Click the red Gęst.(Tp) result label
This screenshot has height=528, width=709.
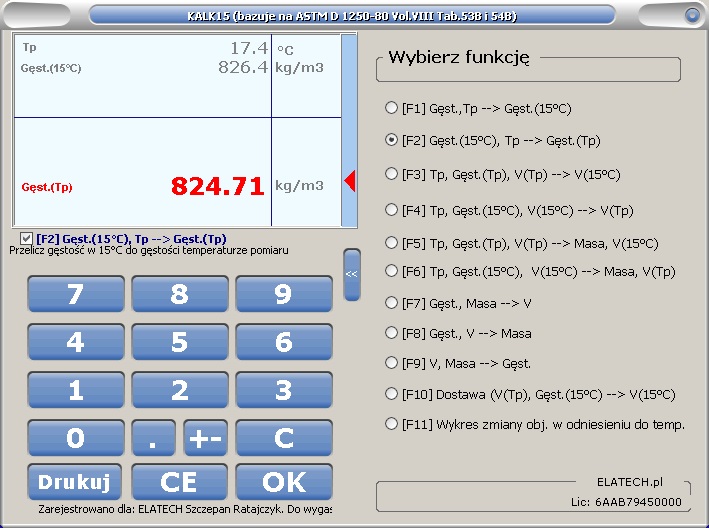tap(47, 187)
